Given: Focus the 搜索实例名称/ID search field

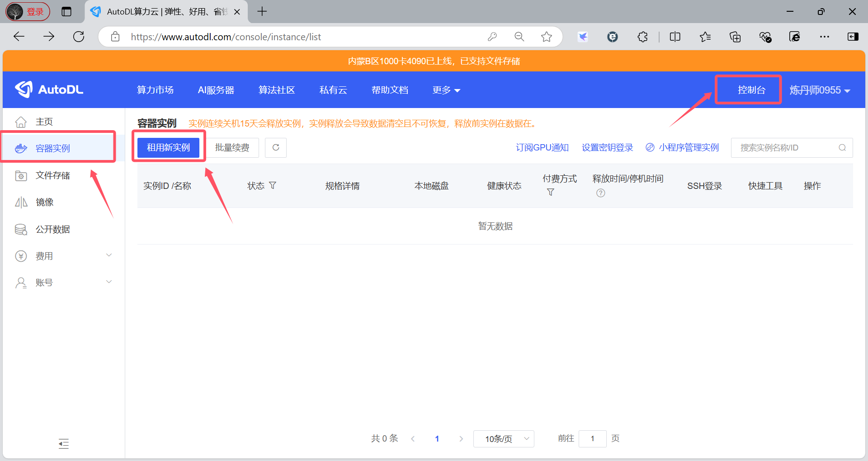Looking at the screenshot, I should coord(792,148).
